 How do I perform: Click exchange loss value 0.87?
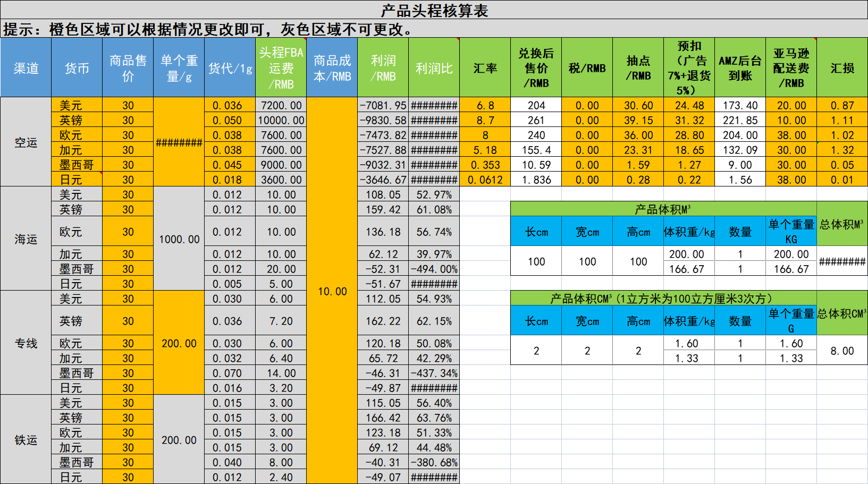click(x=842, y=105)
